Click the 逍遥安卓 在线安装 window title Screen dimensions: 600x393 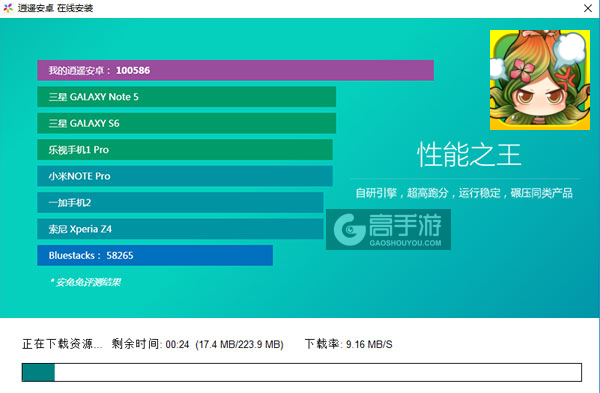(x=55, y=8)
